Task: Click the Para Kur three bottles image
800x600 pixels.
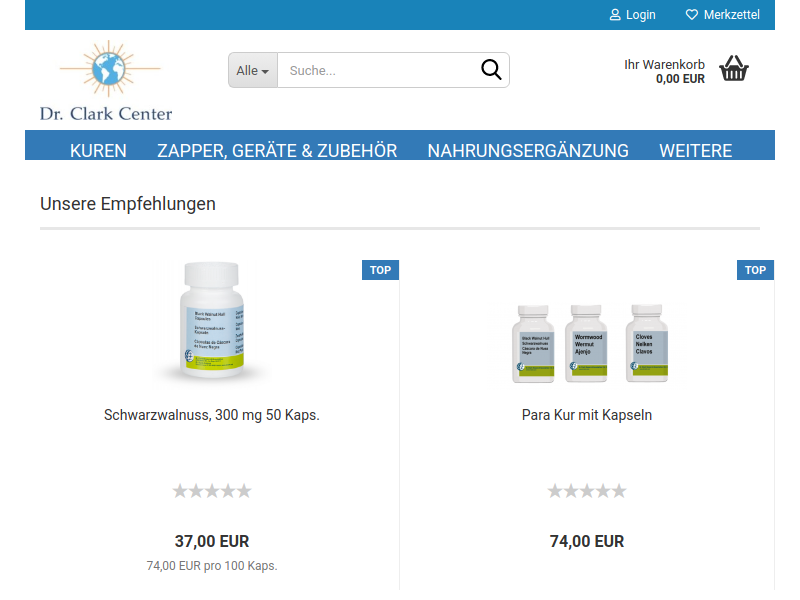Action: click(x=589, y=343)
